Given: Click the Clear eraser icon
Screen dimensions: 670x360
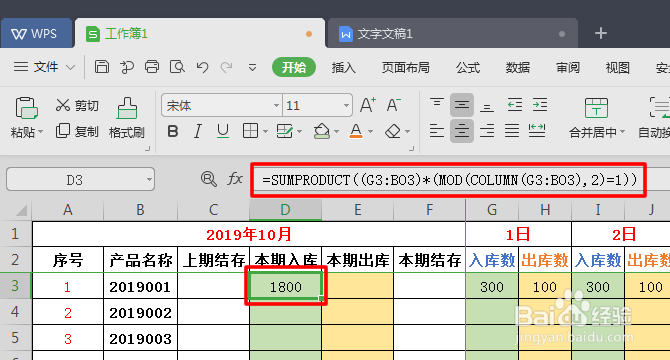Looking at the screenshot, I should point(393,131).
